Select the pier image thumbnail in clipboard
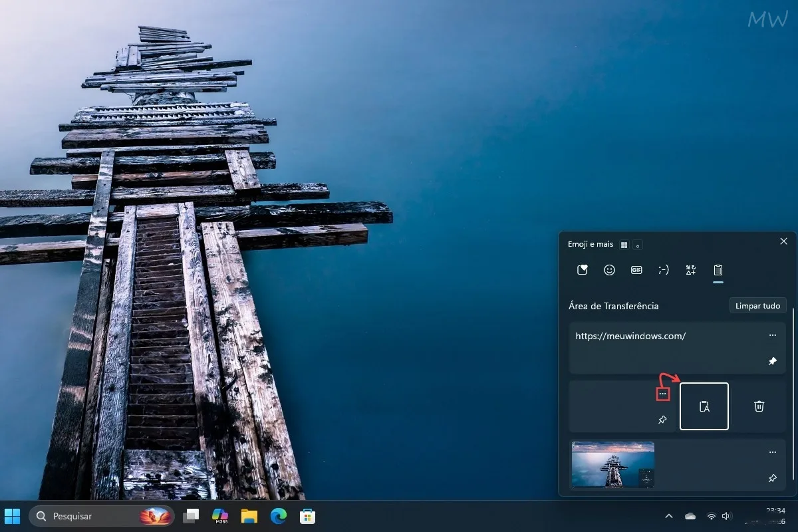Viewport: 798px width, 532px height. [613, 465]
